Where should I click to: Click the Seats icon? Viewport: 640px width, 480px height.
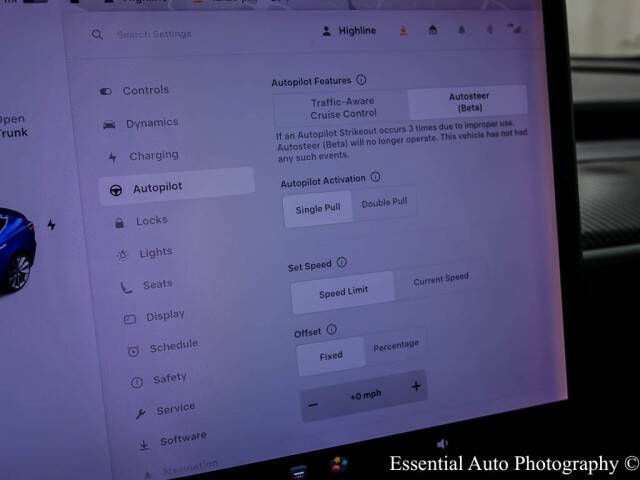coord(126,288)
